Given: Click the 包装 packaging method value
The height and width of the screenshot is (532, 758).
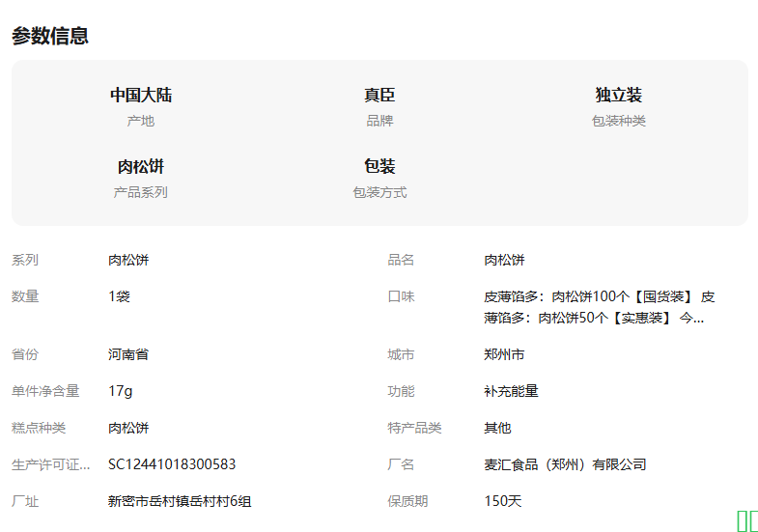Looking at the screenshot, I should coord(379,166).
